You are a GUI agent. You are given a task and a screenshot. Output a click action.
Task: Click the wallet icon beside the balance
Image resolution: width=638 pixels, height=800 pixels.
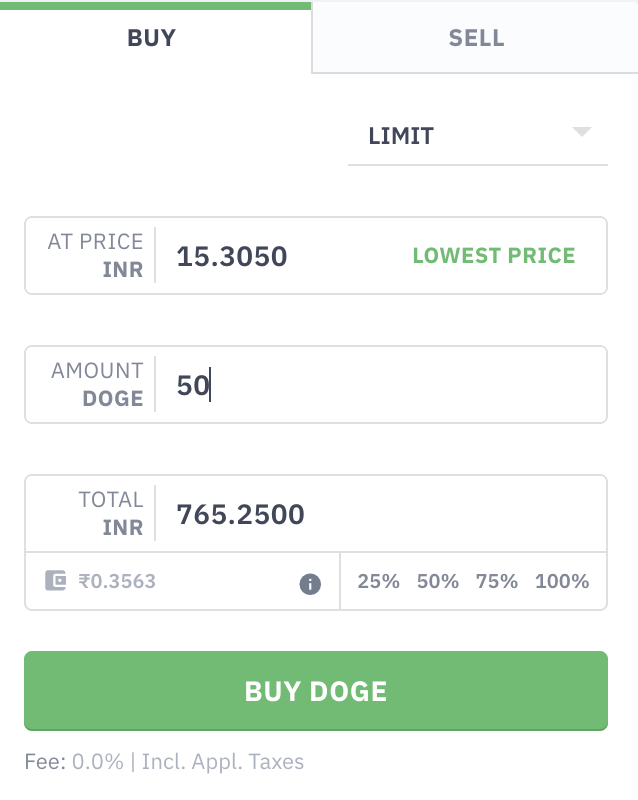(x=56, y=581)
